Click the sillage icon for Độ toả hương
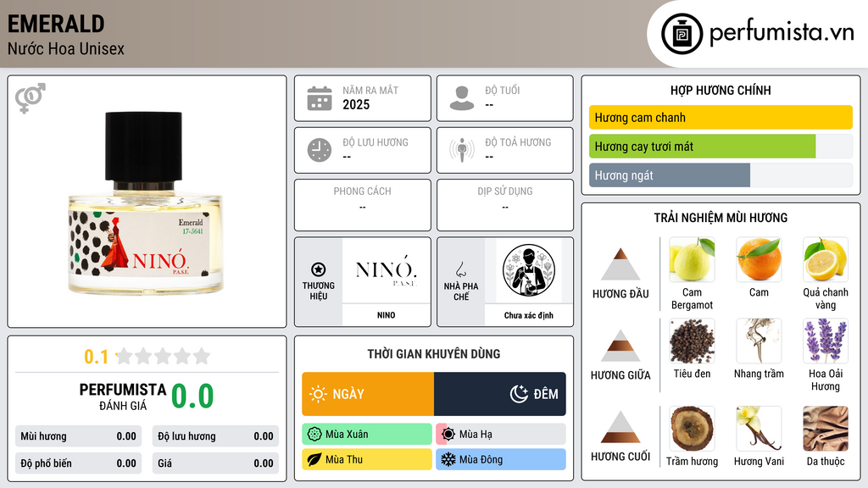868x488 pixels. coord(462,150)
